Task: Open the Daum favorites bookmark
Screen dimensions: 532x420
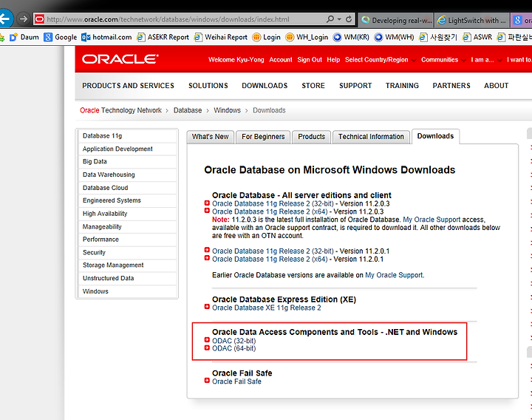Action: tap(24, 37)
